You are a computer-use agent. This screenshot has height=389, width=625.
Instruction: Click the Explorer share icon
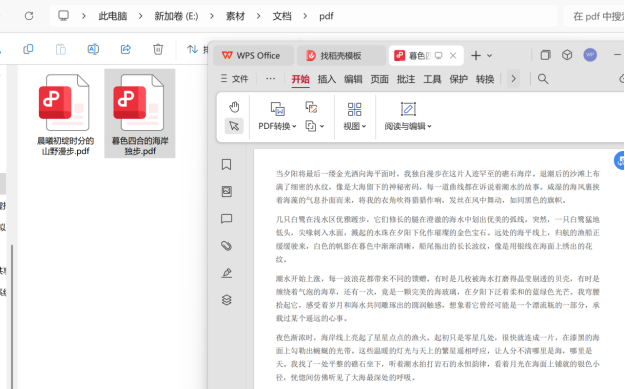point(126,49)
